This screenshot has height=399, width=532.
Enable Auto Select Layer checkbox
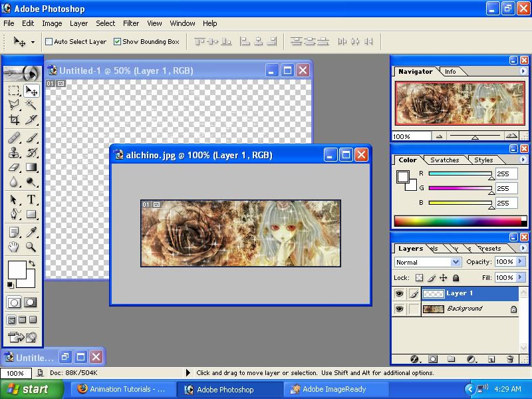click(x=49, y=42)
